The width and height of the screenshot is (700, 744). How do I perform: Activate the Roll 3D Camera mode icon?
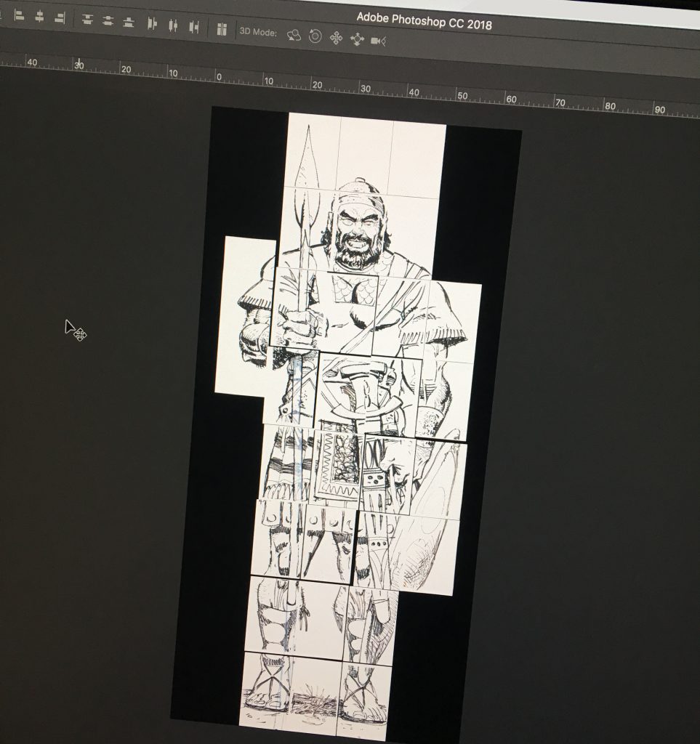[315, 36]
